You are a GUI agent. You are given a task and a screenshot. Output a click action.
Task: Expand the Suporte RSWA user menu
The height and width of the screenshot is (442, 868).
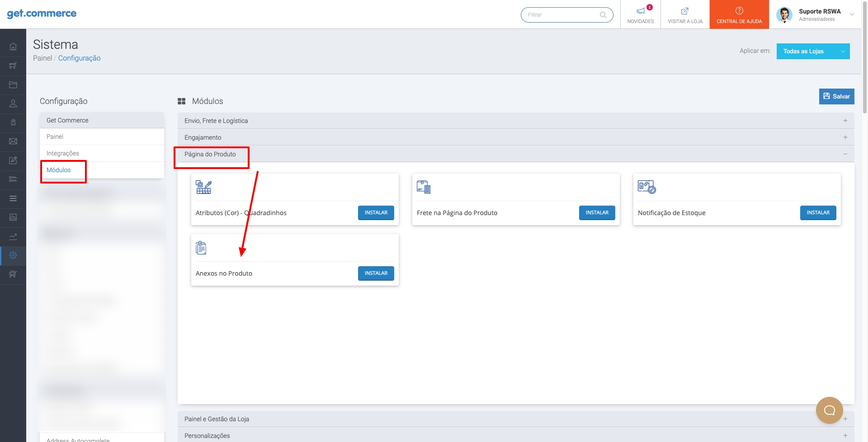[x=852, y=14]
